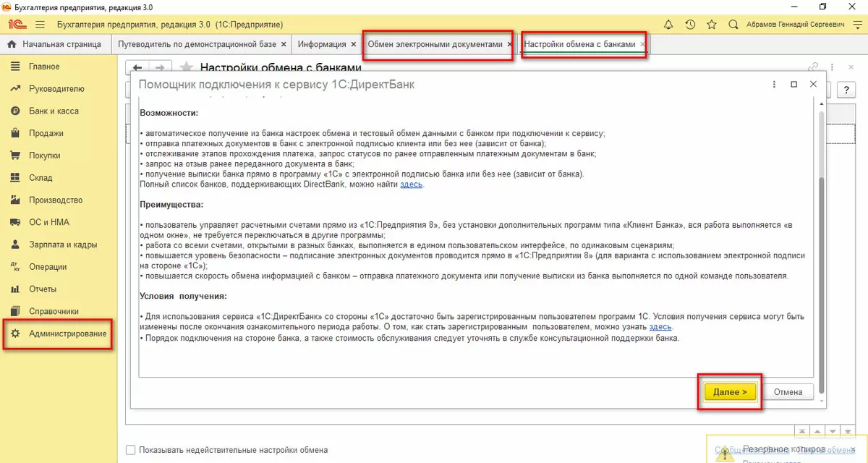The image size is (868, 463).
Task: Select the Возможности heading text
Action: coord(169,113)
